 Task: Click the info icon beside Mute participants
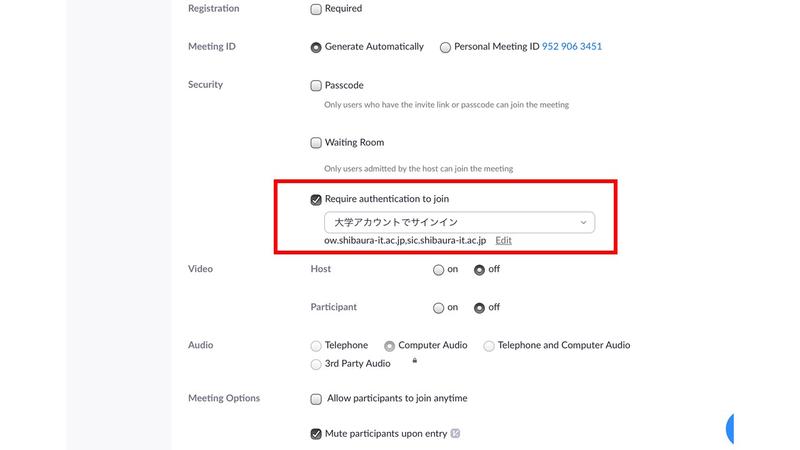pyautogui.click(x=455, y=433)
